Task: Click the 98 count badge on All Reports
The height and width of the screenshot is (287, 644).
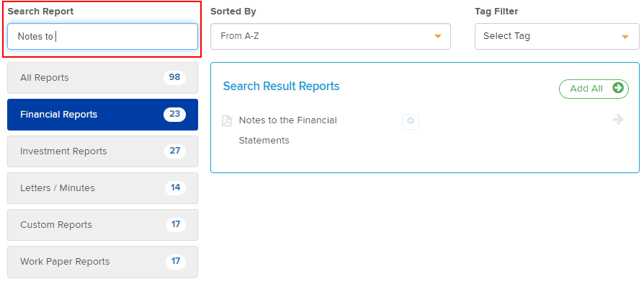Action: click(x=174, y=77)
